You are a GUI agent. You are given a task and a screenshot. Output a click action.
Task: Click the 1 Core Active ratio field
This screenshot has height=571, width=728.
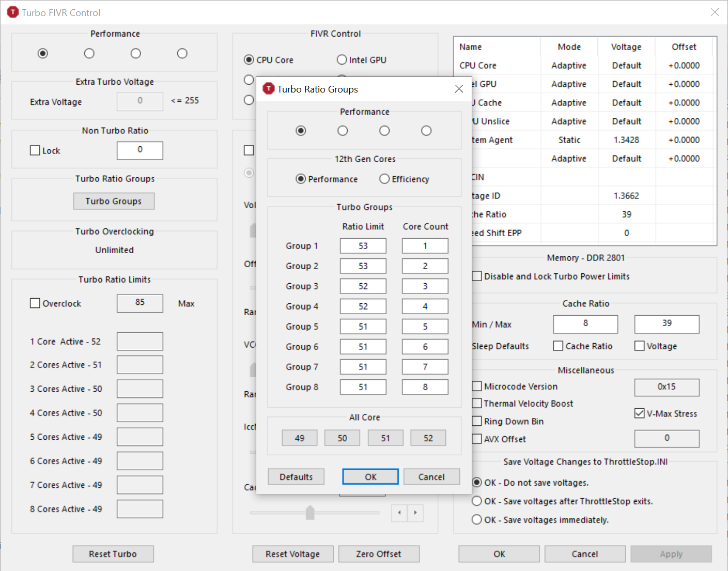point(140,342)
